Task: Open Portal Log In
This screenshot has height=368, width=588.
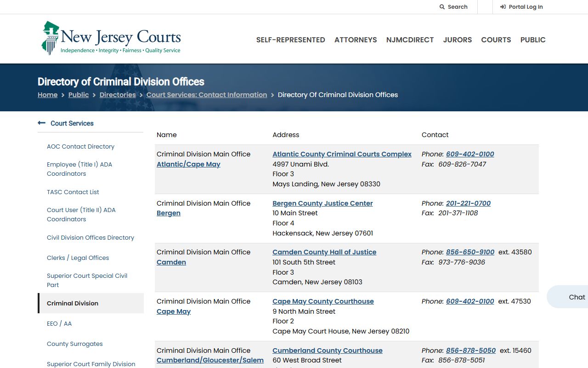Action: coord(521,7)
